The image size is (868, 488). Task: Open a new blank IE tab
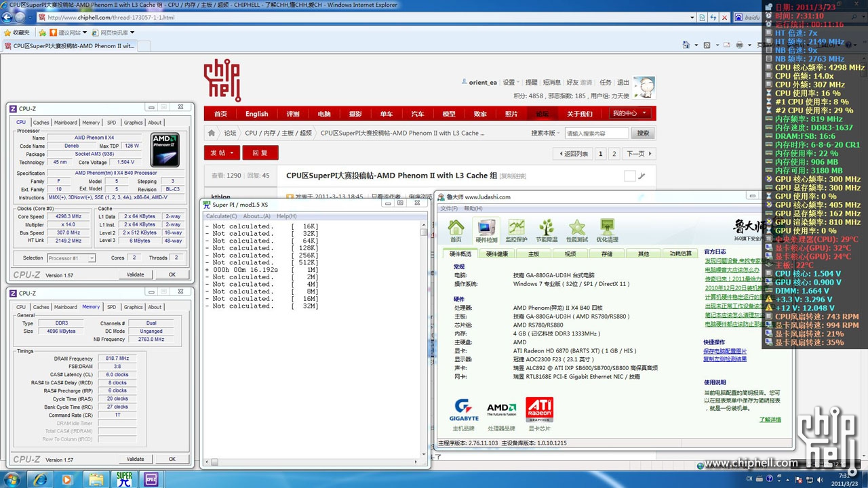point(145,46)
